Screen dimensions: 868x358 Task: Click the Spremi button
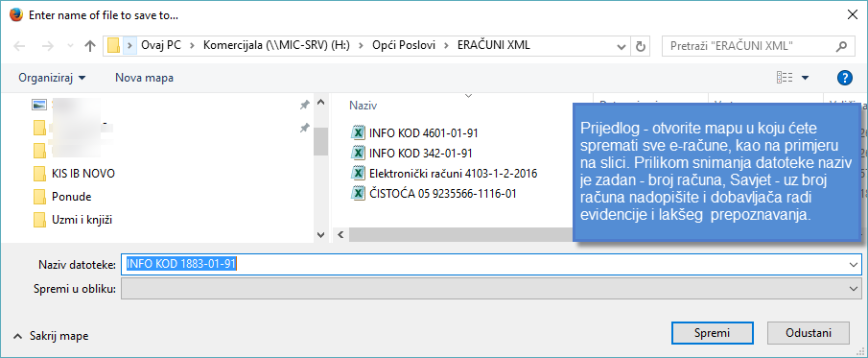(712, 333)
